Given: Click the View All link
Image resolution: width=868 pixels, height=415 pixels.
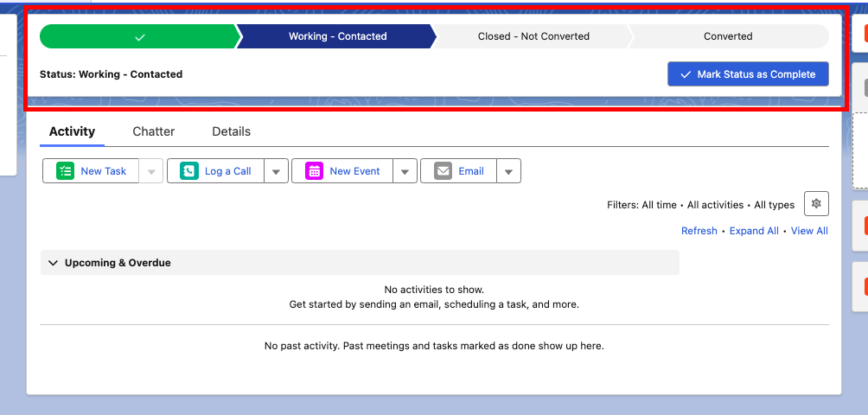Looking at the screenshot, I should pos(809,231).
